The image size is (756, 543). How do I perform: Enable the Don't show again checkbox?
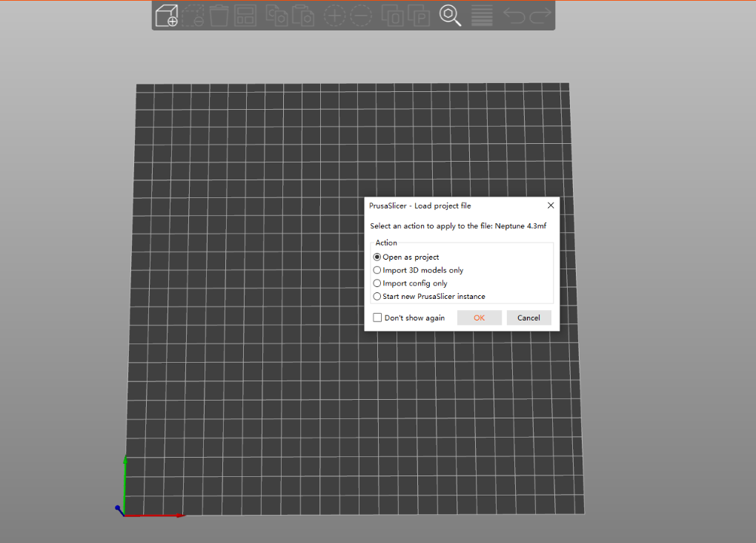click(378, 317)
